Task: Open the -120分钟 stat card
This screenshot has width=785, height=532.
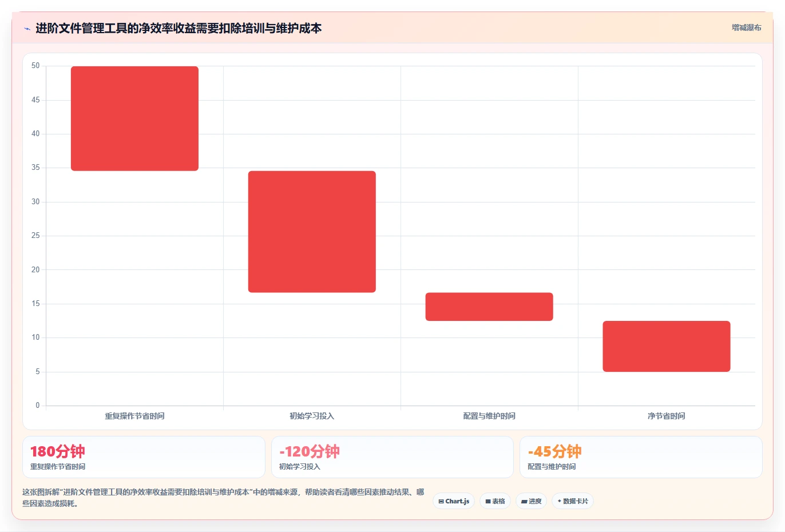Action: 392,457
